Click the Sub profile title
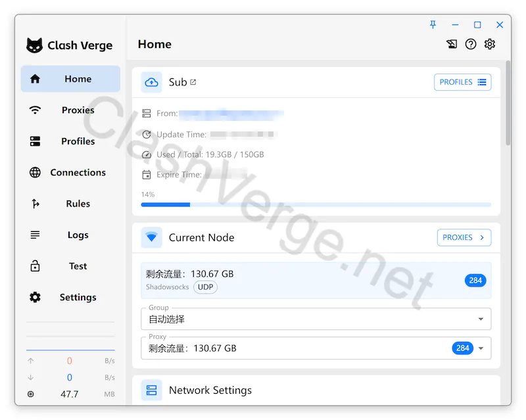The width and height of the screenshot is (526, 420). point(178,82)
